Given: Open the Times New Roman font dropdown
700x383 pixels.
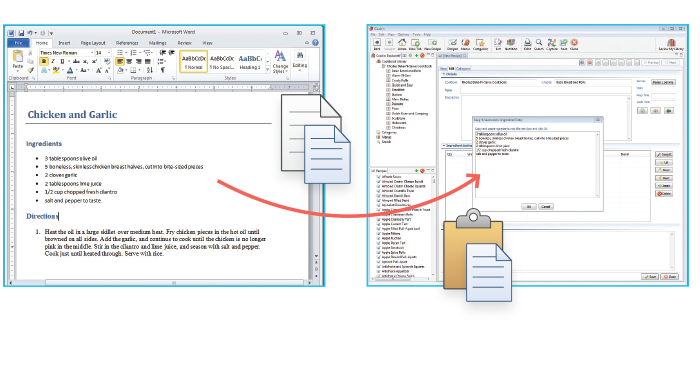Looking at the screenshot, I should coord(92,53).
